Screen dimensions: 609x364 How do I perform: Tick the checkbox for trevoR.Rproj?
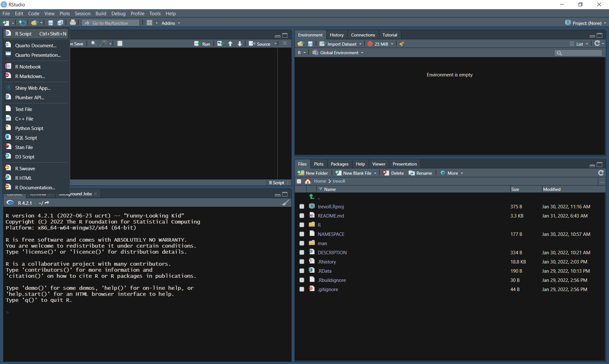click(302, 206)
